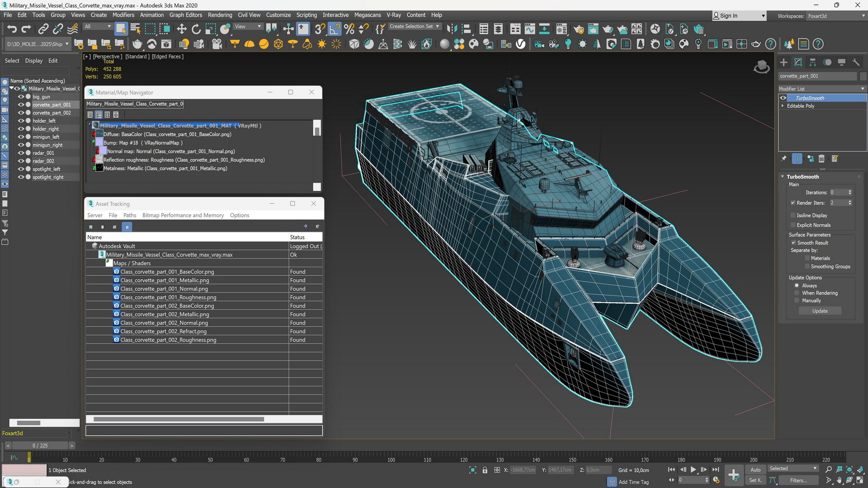Click the Update button in TurboSmooth
868x488 pixels.
820,311
